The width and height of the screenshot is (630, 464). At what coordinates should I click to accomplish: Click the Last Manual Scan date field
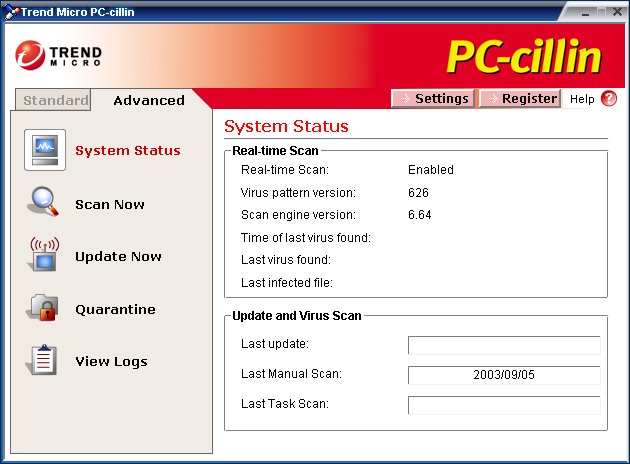504,375
